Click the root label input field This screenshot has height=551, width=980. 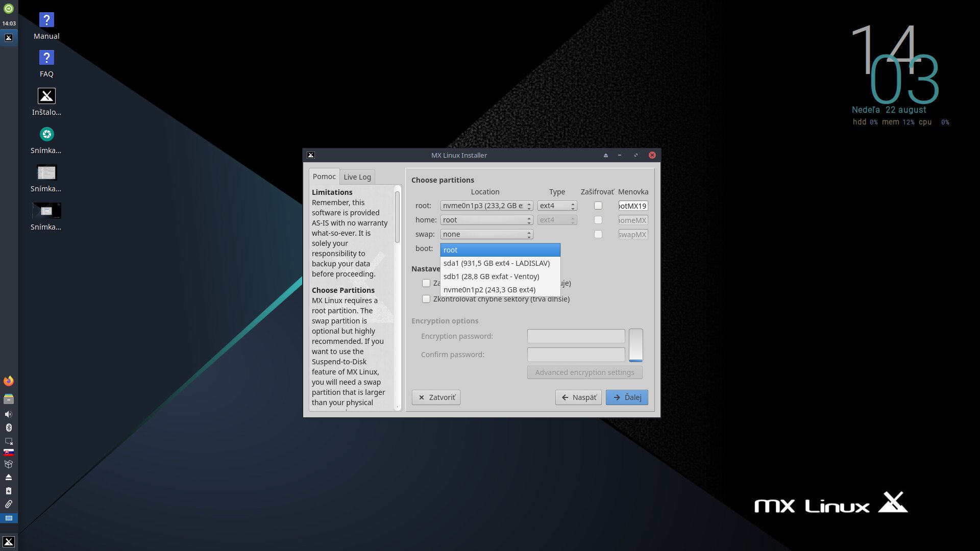(633, 206)
